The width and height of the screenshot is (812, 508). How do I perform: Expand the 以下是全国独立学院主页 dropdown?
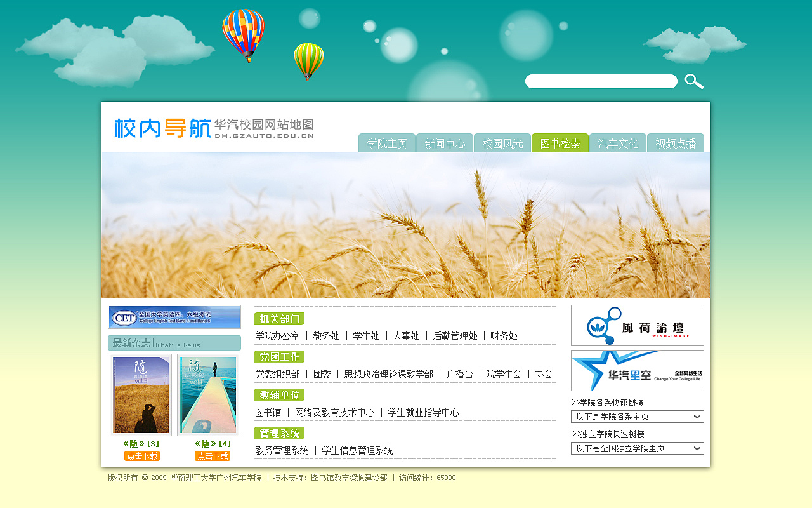pos(637,448)
